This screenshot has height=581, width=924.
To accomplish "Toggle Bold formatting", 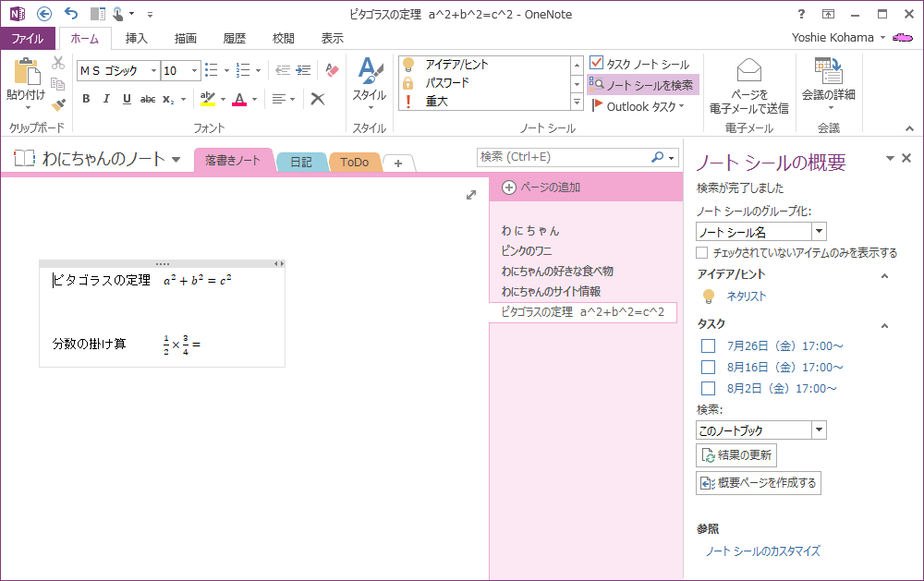I will point(86,99).
